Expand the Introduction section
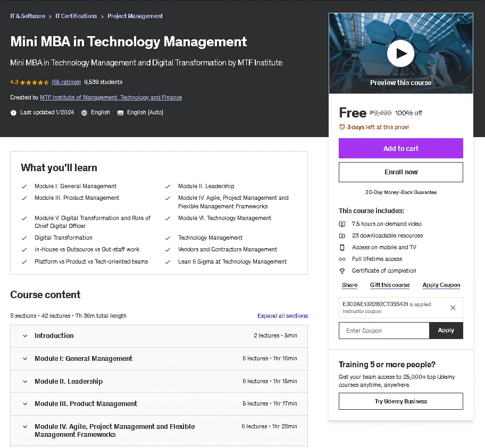This screenshot has height=448, width=485. [x=159, y=336]
